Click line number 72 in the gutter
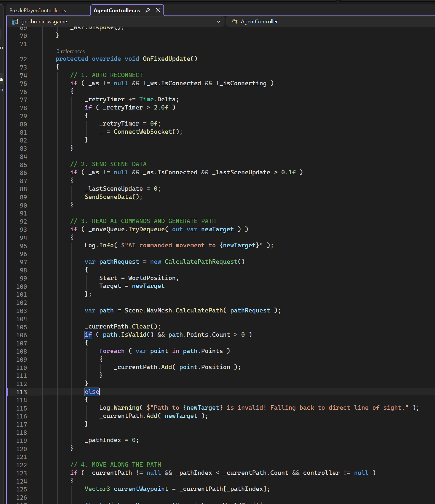435x504 pixels. [x=23, y=59]
